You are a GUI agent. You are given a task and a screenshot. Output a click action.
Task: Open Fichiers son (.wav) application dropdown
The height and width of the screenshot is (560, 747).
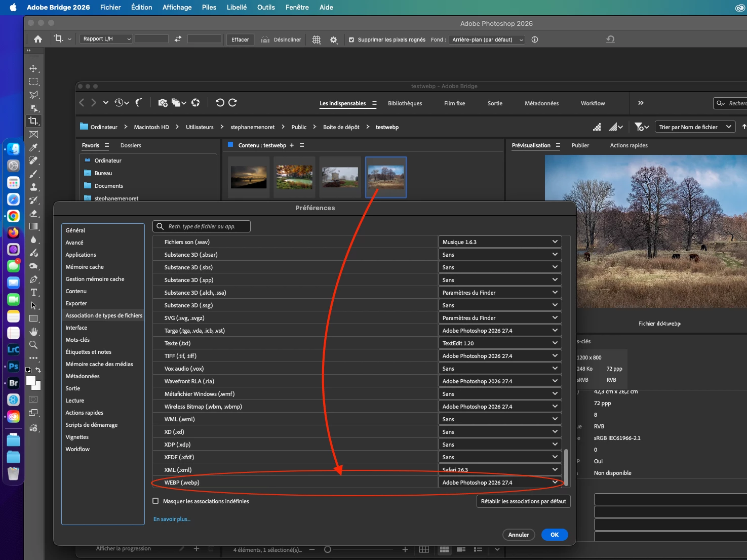coord(500,242)
